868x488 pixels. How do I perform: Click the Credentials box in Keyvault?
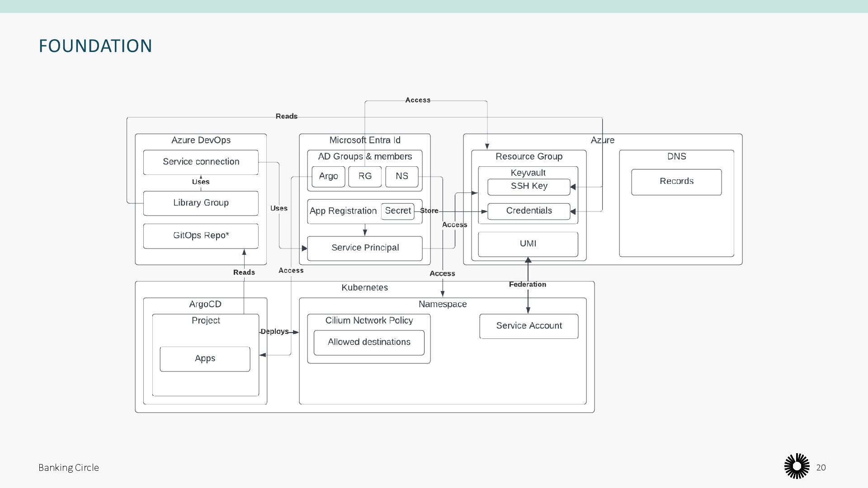(528, 211)
